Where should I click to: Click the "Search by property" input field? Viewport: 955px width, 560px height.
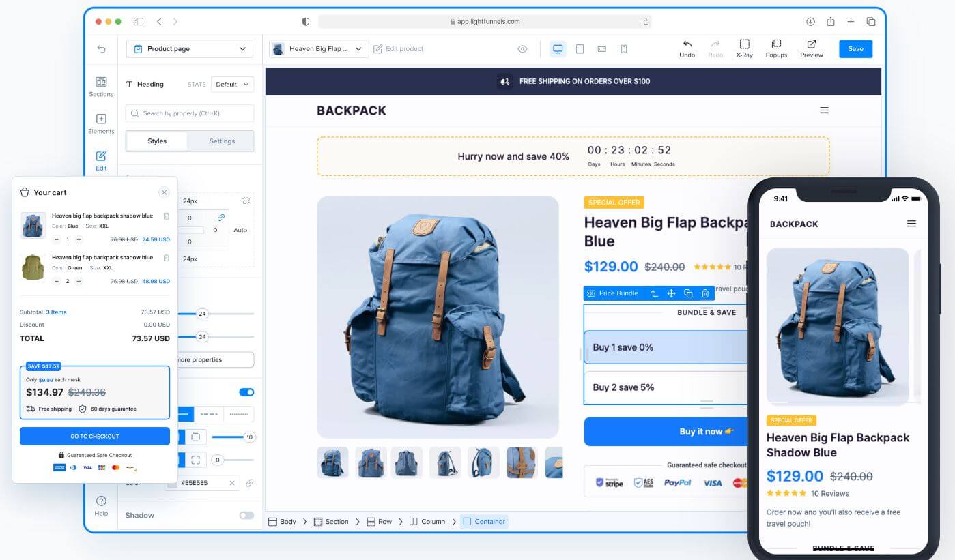(190, 113)
